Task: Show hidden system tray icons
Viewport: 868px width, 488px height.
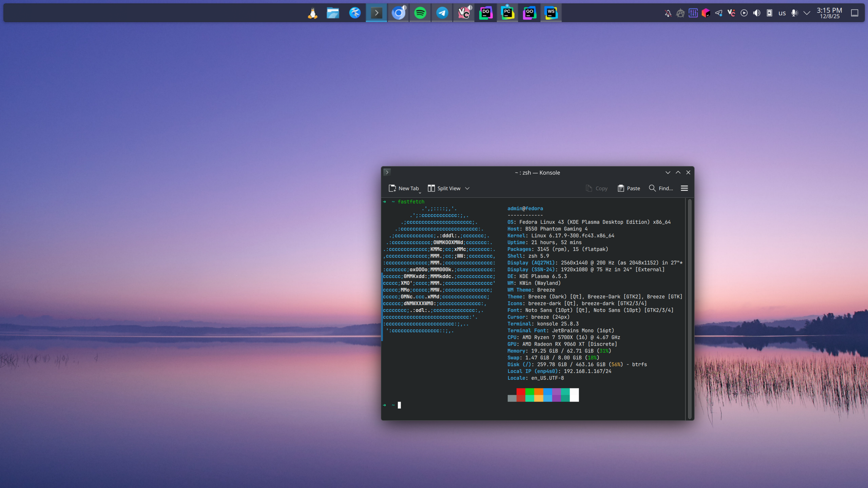Action: [x=807, y=13]
